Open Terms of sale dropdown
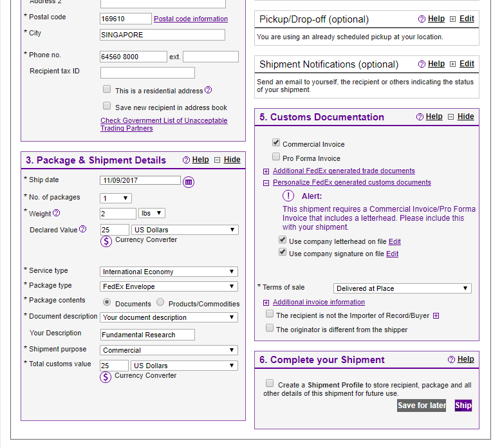This screenshot has width=502, height=448. 402,288
